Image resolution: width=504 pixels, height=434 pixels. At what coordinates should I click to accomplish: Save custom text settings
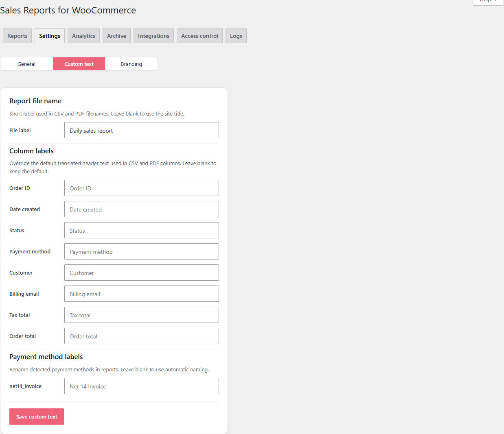pos(37,417)
